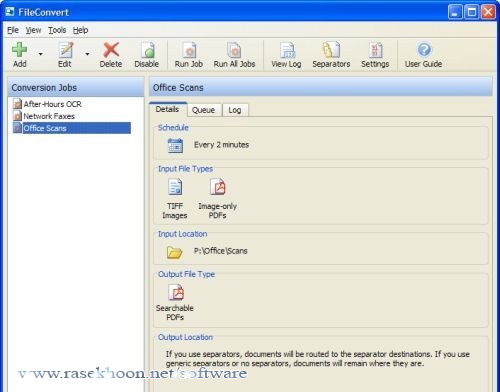Click the Run All Jobs icon

point(234,50)
